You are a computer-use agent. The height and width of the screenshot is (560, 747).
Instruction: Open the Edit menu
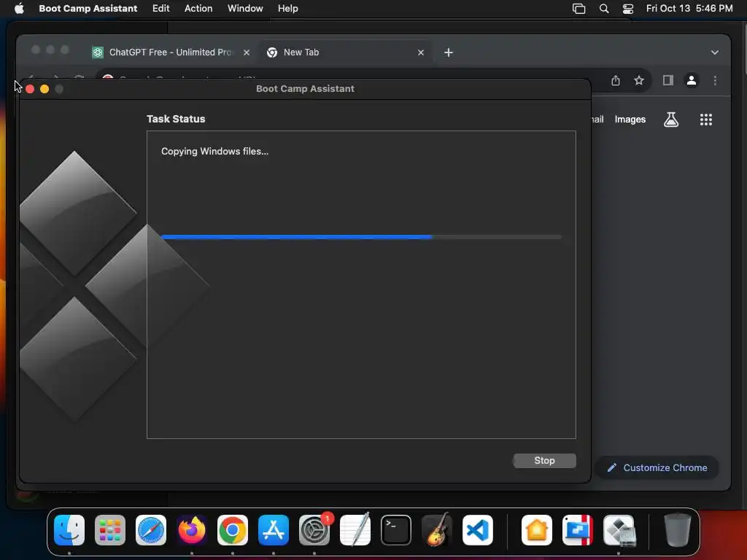pyautogui.click(x=160, y=9)
